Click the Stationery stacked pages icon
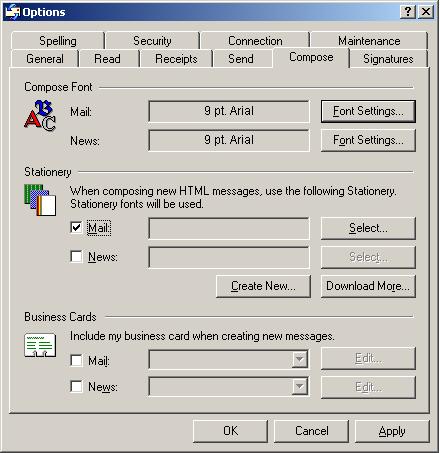 pos(40,200)
